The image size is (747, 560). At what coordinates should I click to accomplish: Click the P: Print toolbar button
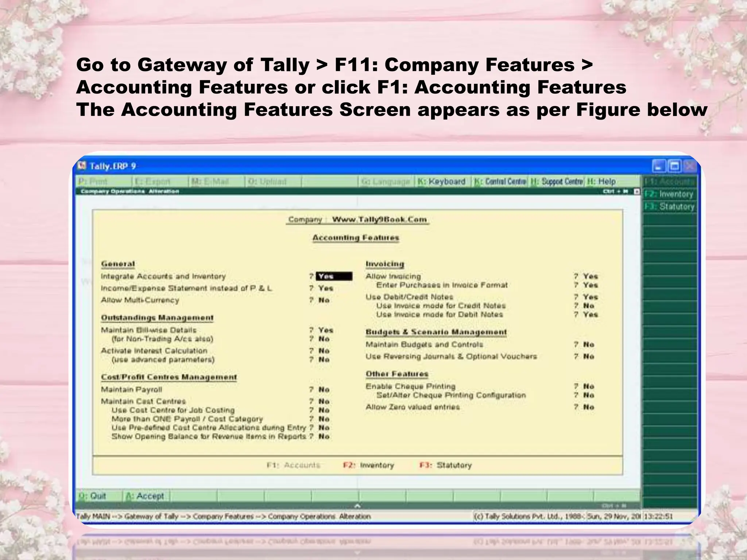pos(104,181)
